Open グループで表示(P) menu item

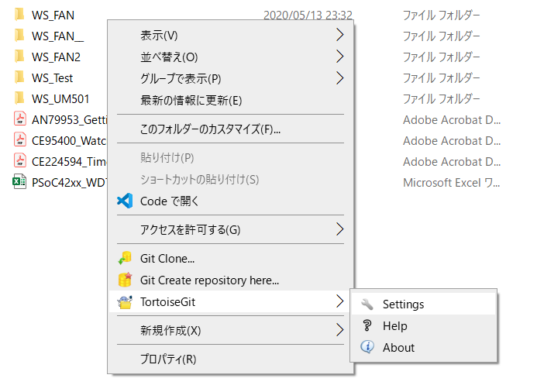[181, 78]
